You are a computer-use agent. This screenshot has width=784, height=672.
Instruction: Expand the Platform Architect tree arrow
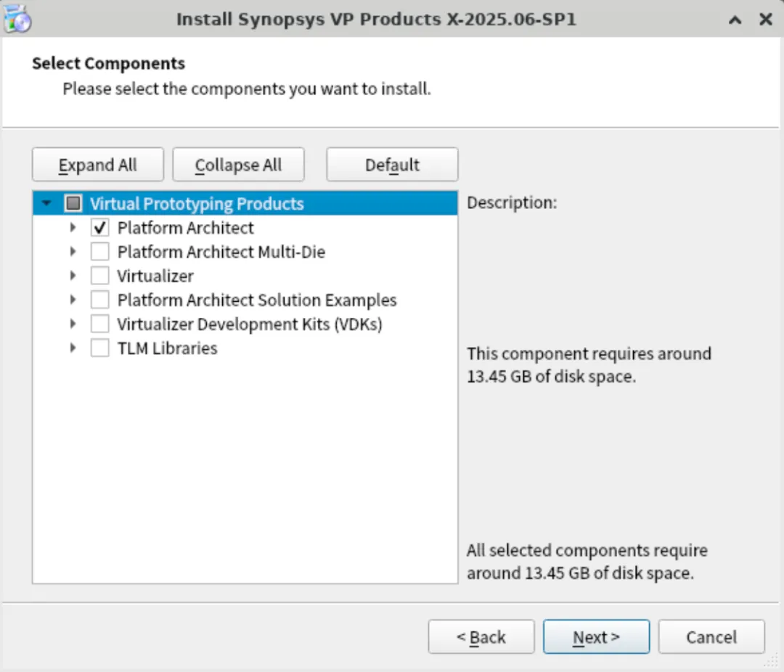tap(73, 228)
